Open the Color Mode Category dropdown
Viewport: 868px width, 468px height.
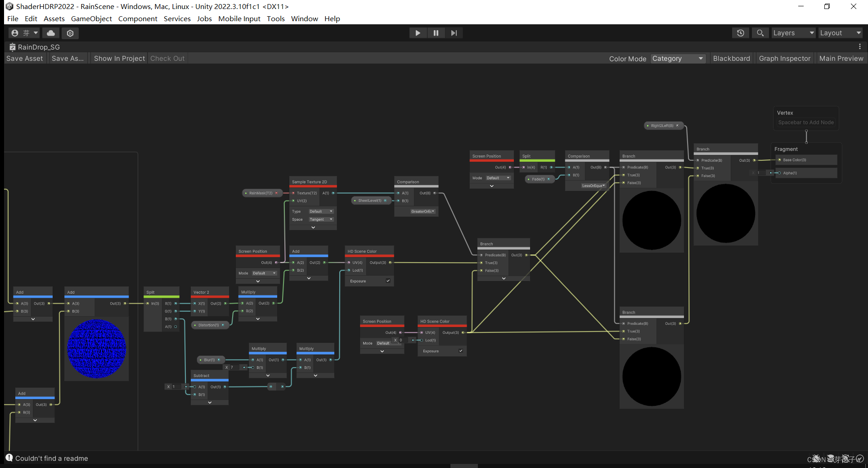(x=677, y=59)
